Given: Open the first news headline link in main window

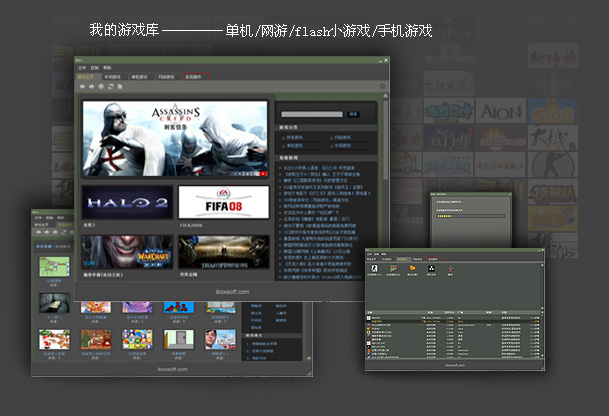Looking at the screenshot, I should (318, 168).
